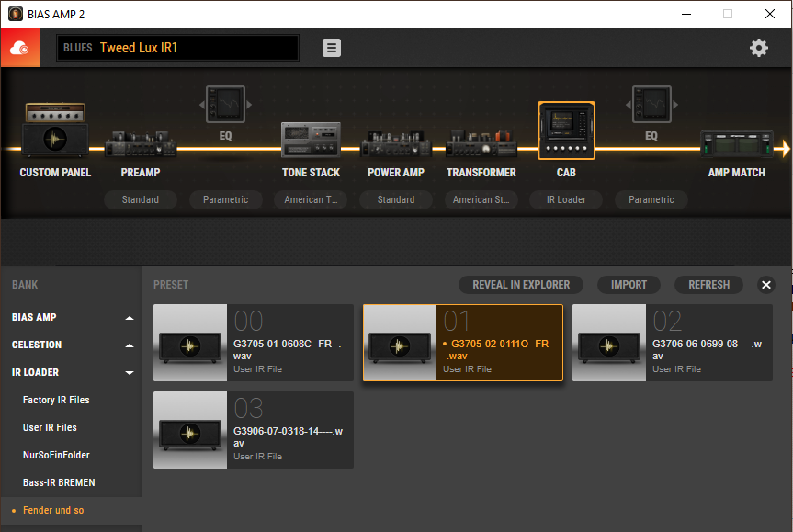The height and width of the screenshot is (532, 793).
Task: Click the Refresh button
Action: (x=708, y=285)
